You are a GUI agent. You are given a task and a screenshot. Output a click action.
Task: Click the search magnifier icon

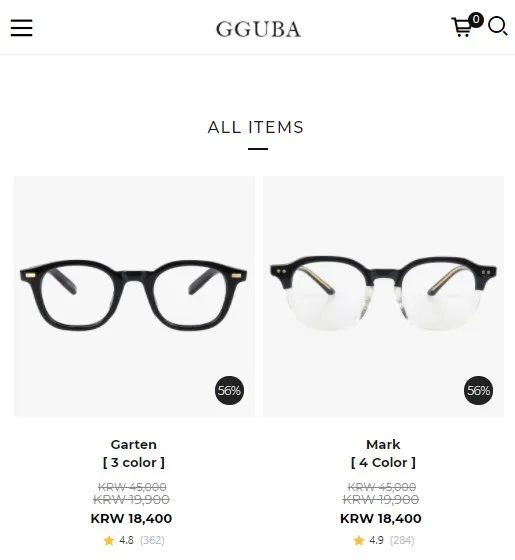click(x=498, y=26)
